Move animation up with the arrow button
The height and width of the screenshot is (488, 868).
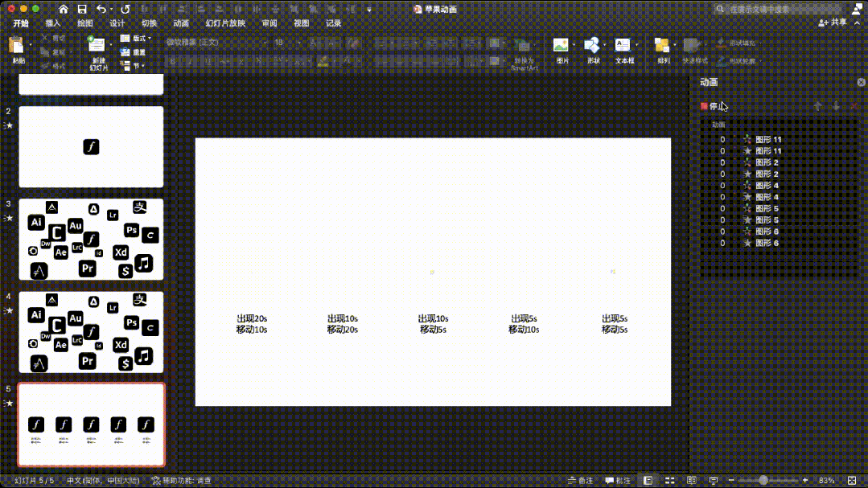pos(817,106)
